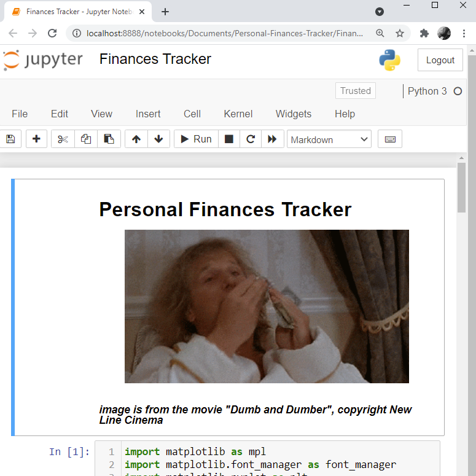Select the Finances Tracker browser tab

(x=79, y=12)
